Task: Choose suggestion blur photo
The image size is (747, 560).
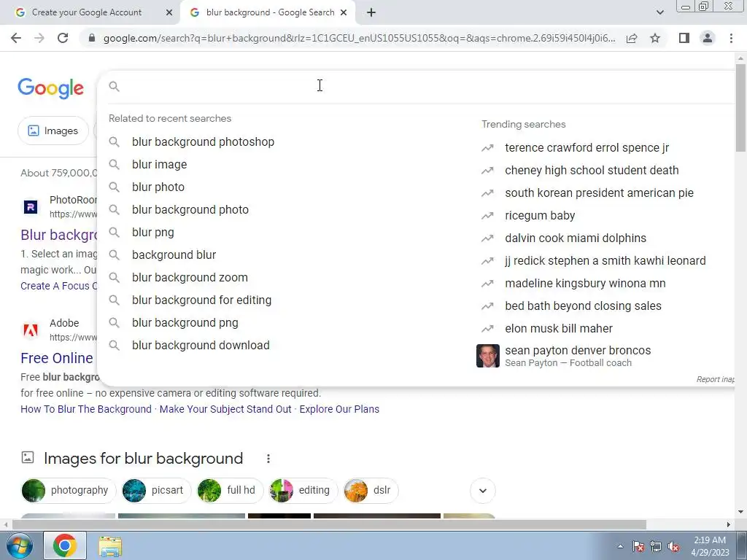Action: tap(158, 187)
